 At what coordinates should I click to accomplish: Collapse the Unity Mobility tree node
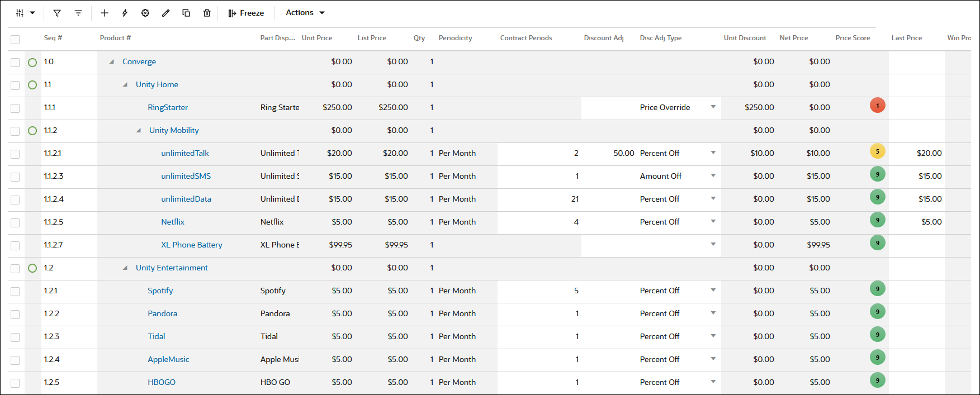click(139, 131)
